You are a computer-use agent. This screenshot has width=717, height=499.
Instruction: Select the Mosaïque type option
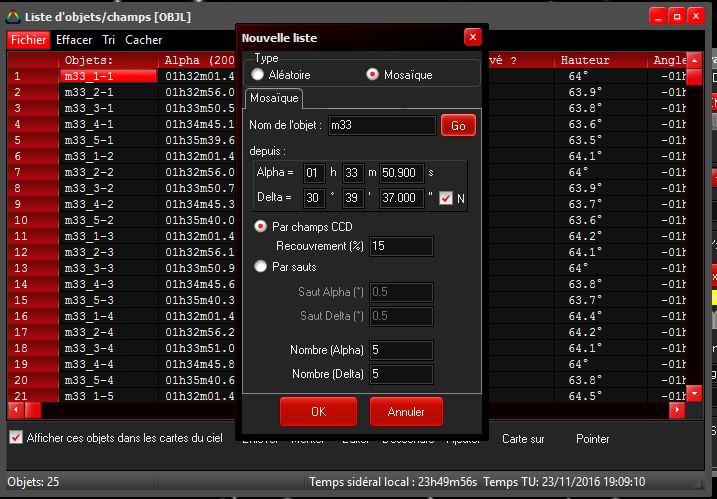tap(373, 75)
